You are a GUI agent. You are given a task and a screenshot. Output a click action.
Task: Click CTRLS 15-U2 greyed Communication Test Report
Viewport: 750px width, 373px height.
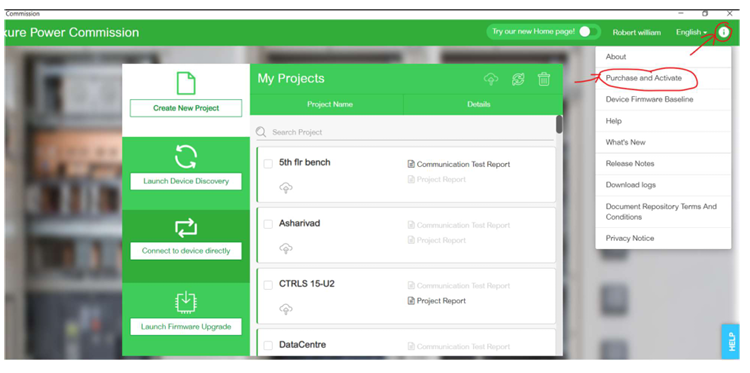click(463, 285)
